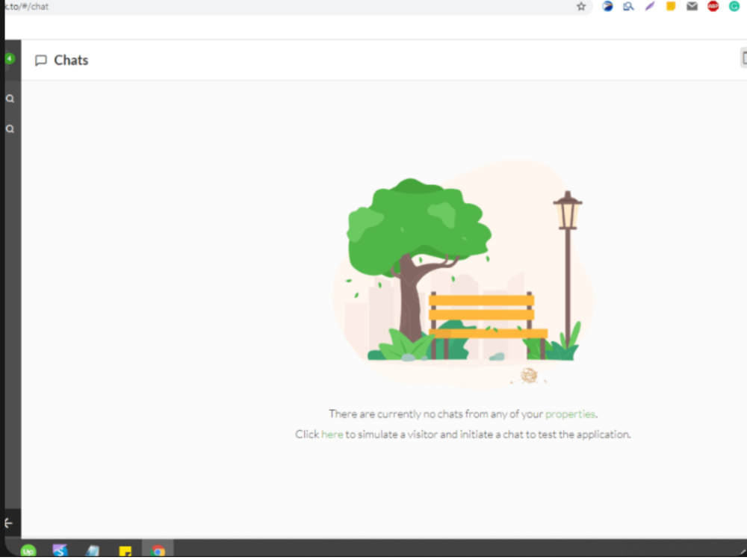
Task: Open the blue eagle browser extension
Action: pos(607,6)
